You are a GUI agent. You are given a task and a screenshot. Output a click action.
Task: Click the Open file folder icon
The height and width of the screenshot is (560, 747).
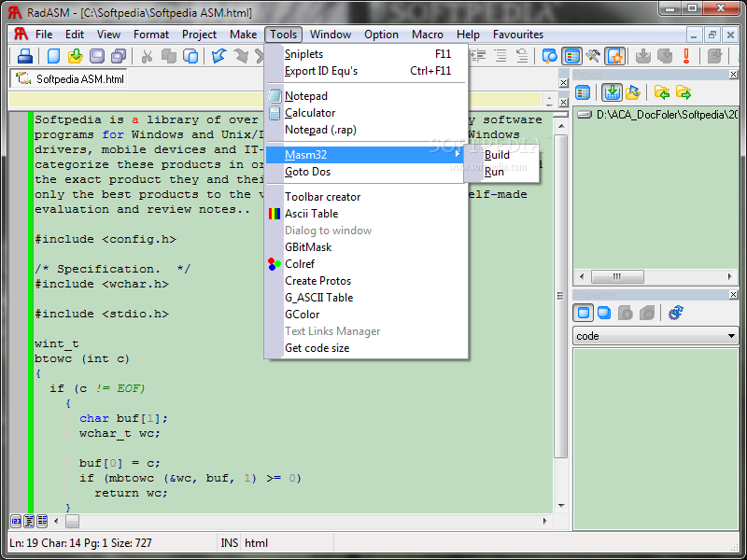pos(75,56)
